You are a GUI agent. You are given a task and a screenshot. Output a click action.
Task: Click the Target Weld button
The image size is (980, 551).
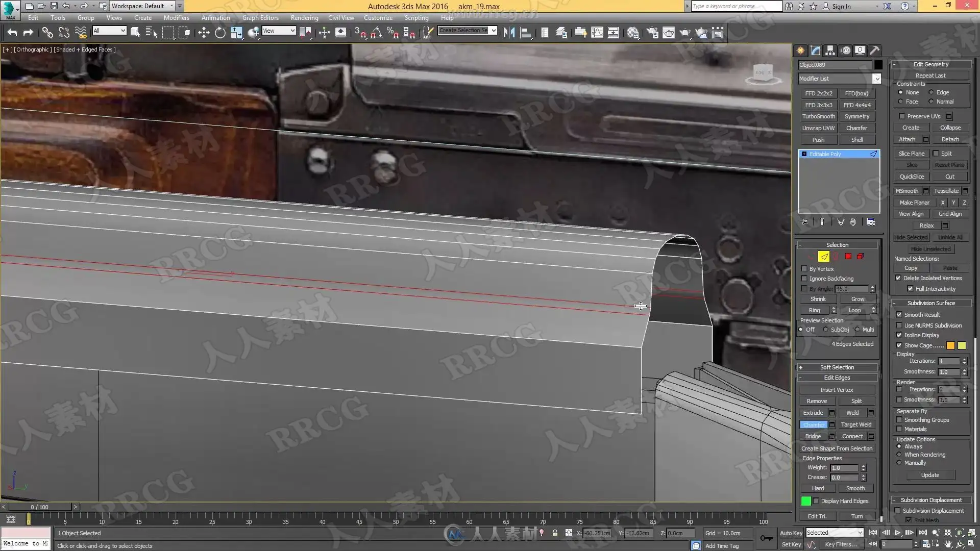[856, 424]
